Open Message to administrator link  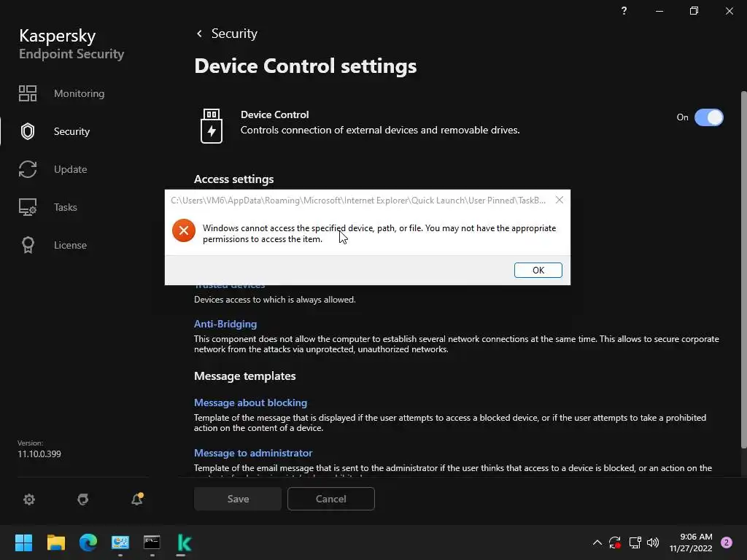[253, 453]
